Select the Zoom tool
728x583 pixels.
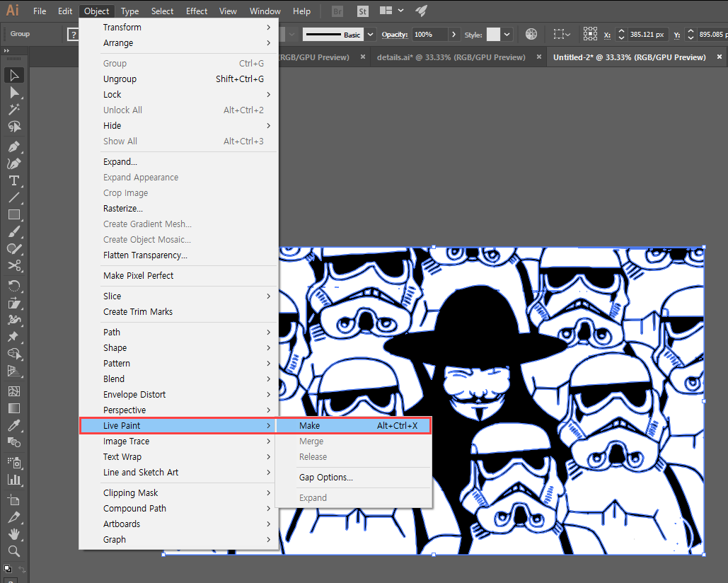point(14,551)
